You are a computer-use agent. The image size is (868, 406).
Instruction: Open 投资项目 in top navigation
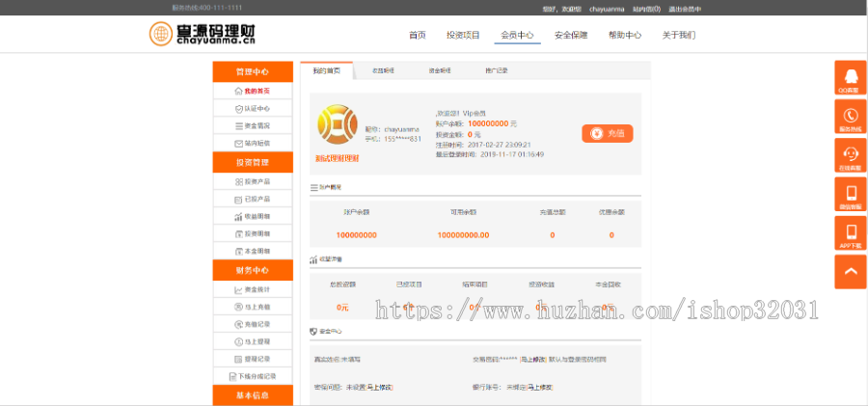[463, 35]
